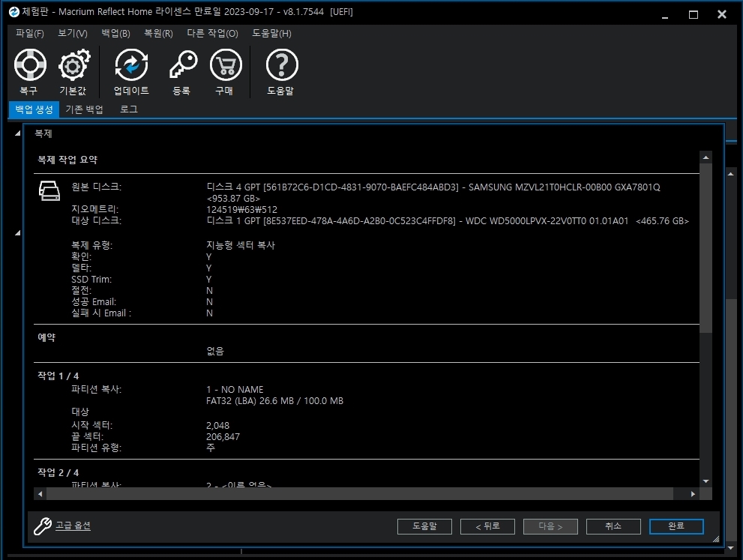Select the 복제 작업 요약 heading
Image resolution: width=743 pixels, height=560 pixels.
click(67, 160)
